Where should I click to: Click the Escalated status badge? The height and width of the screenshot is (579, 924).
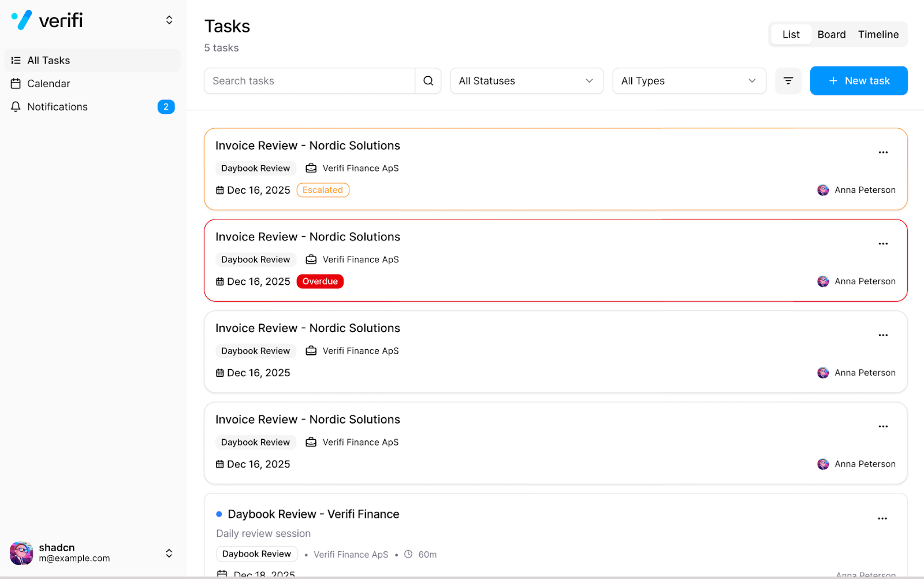click(323, 190)
